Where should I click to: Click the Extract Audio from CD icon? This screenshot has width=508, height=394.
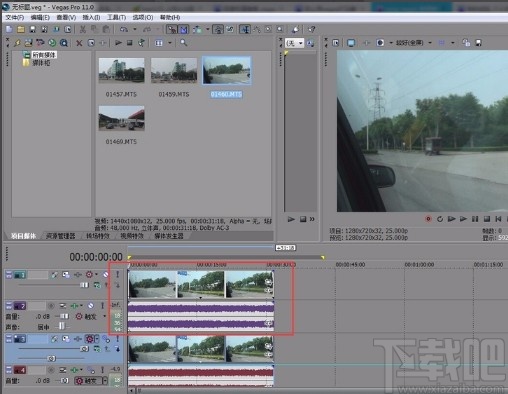point(52,43)
